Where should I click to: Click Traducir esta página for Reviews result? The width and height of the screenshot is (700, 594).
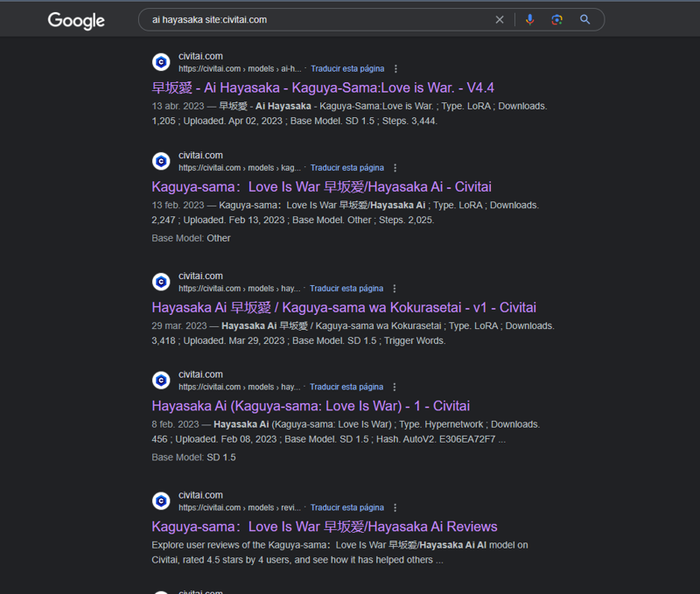click(346, 508)
